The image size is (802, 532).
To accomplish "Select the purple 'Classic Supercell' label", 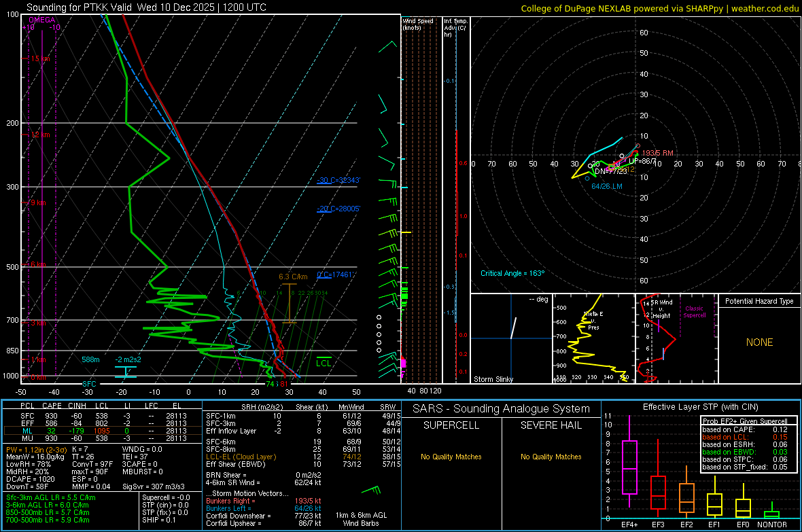I will (694, 312).
